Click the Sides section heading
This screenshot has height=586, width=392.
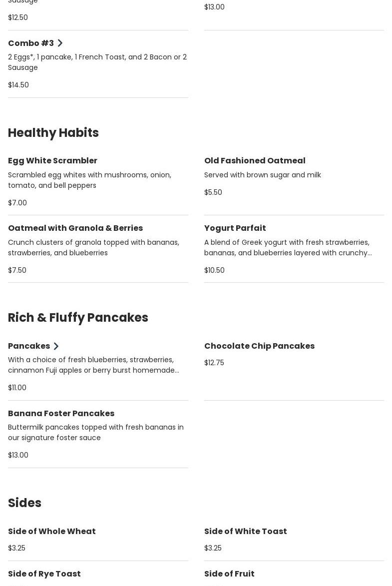pos(24,503)
